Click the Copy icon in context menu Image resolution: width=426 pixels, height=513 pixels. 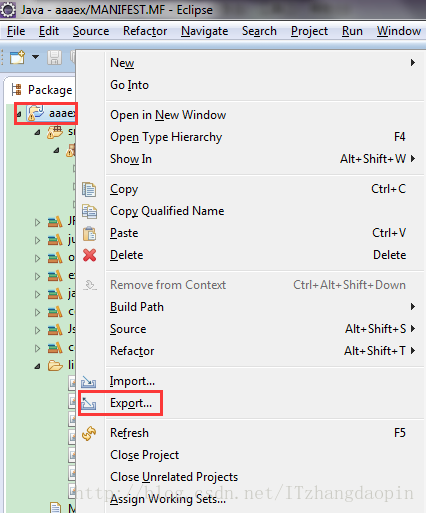click(89, 189)
